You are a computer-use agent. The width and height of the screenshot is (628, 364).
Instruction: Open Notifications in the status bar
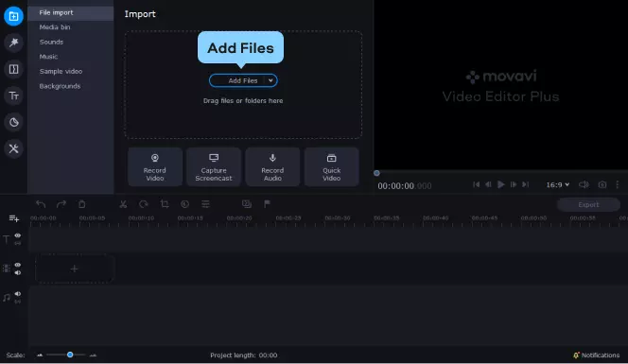click(597, 355)
